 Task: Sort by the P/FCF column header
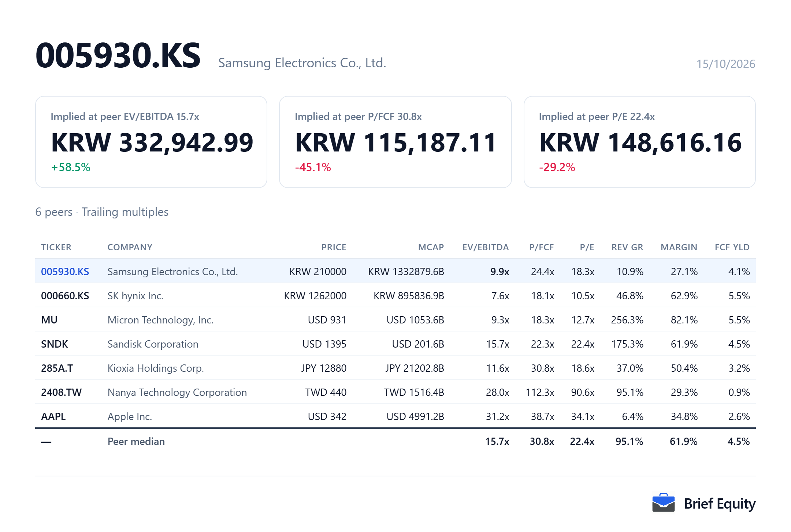coord(541,247)
